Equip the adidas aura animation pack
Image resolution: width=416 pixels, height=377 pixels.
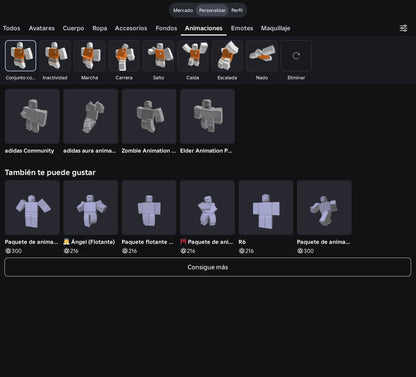(91, 116)
